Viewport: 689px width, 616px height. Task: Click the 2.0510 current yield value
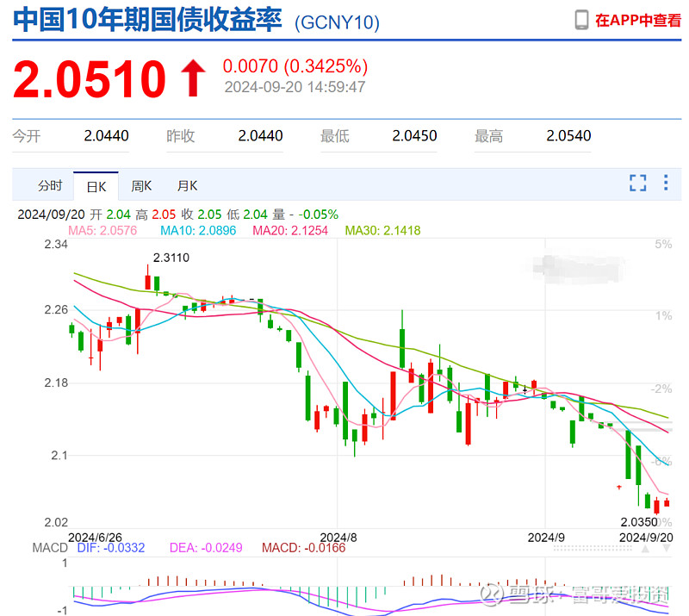click(x=90, y=79)
